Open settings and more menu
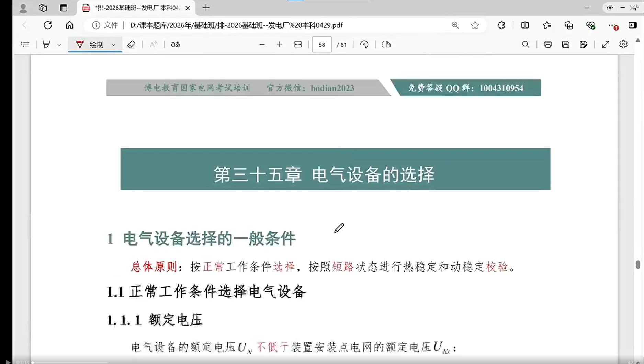Image resolution: width=644 pixels, height=364 pixels. (613, 25)
